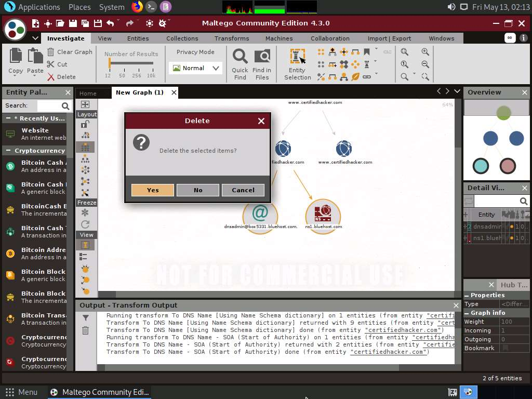This screenshot has height=399, width=532.
Task: Switch to the Home graph tab
Action: click(88, 94)
